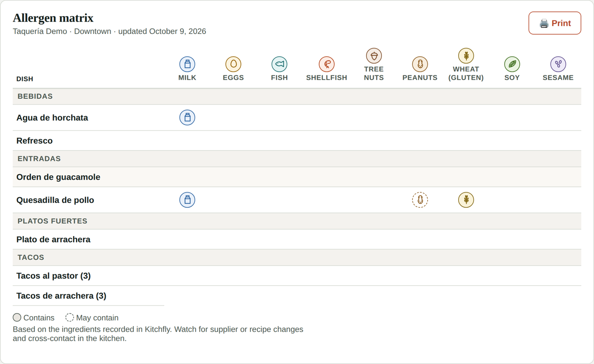Click the TACOS section heading
Image resolution: width=594 pixels, height=364 pixels.
point(31,257)
